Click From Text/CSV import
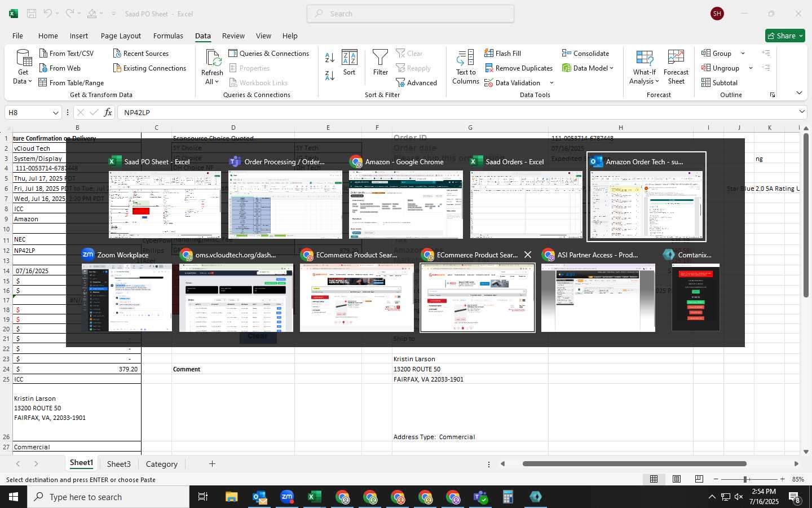This screenshot has width=812, height=508. tap(66, 53)
